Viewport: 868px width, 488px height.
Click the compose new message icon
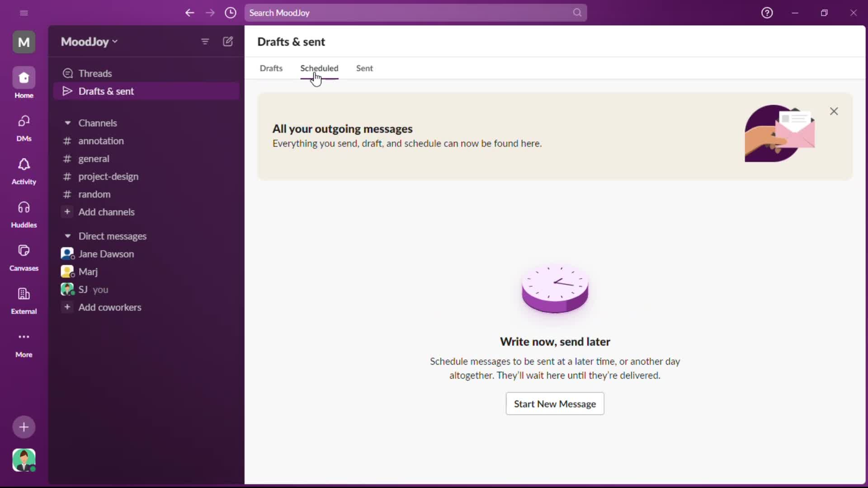228,41
